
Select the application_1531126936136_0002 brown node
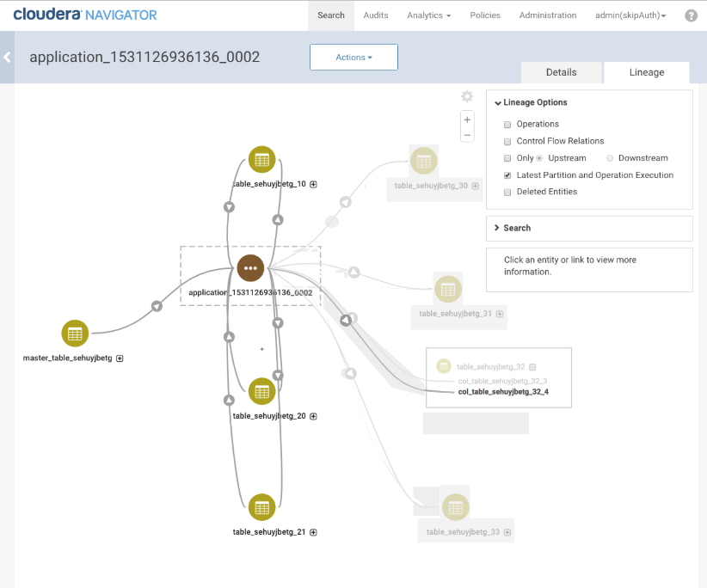[x=250, y=268]
